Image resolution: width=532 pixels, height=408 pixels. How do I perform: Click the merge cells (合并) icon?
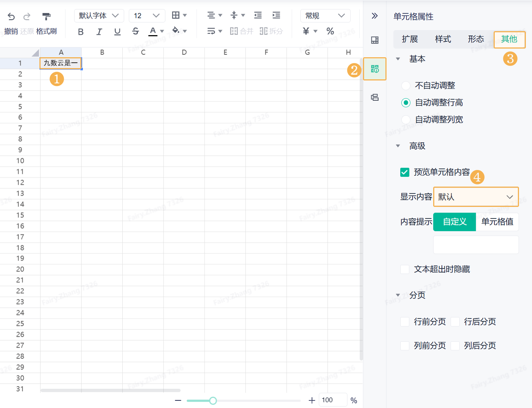tap(234, 31)
